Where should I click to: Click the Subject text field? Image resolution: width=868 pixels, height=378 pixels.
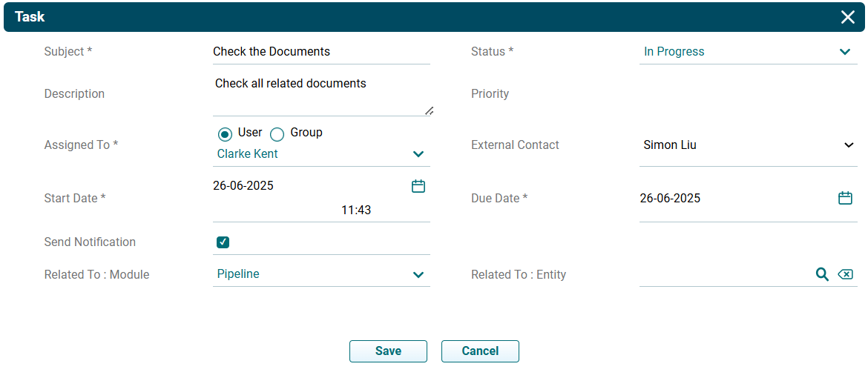pyautogui.click(x=320, y=52)
